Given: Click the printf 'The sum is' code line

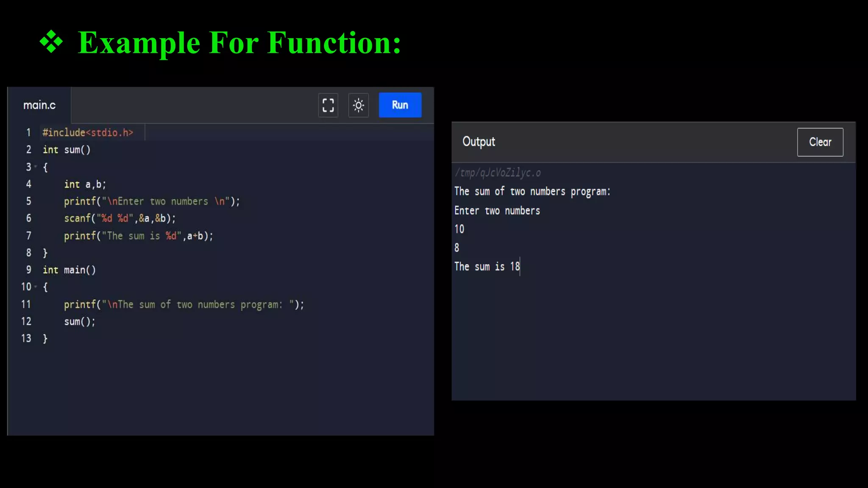Looking at the screenshot, I should pyautogui.click(x=139, y=236).
